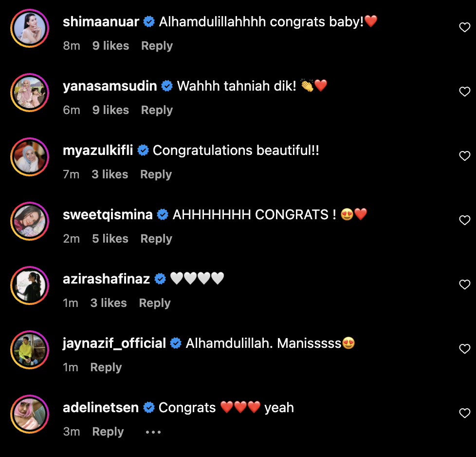Open shimaanuar's profile picture story
476x457 pixels.
pyautogui.click(x=30, y=28)
